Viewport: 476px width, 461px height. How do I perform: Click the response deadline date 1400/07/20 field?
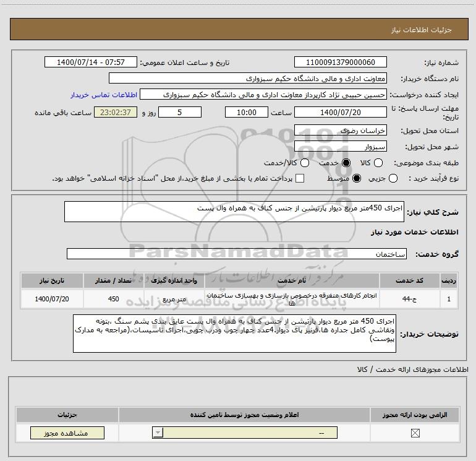[340, 112]
